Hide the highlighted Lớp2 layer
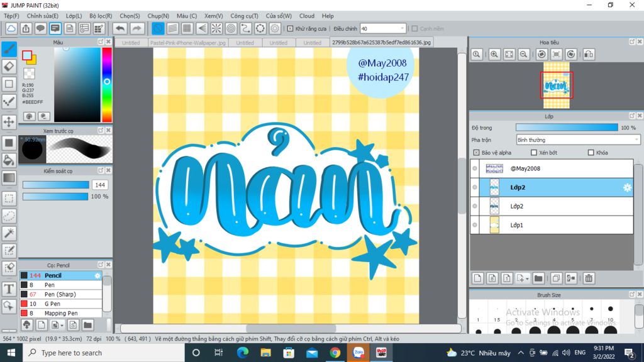Screen dimensions: 644x362 (475, 187)
